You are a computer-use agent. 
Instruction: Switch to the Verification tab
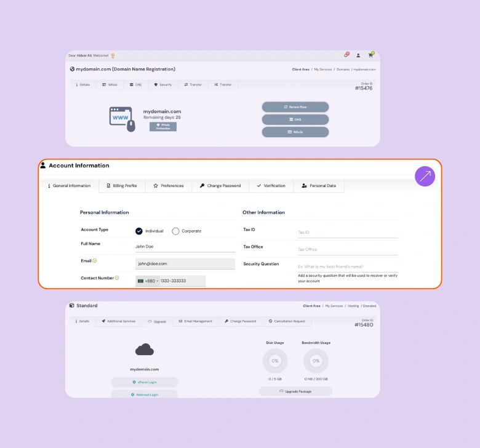coord(271,186)
